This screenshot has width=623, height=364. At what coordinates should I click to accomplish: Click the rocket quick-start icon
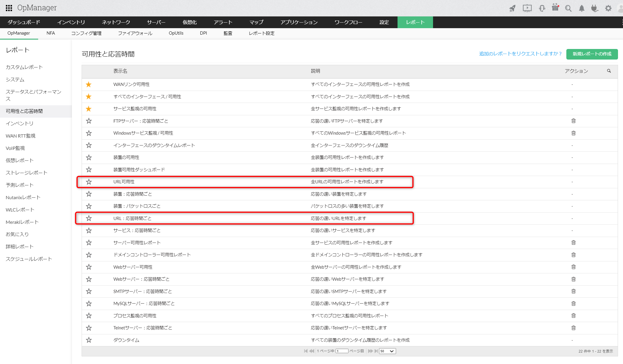pos(512,8)
